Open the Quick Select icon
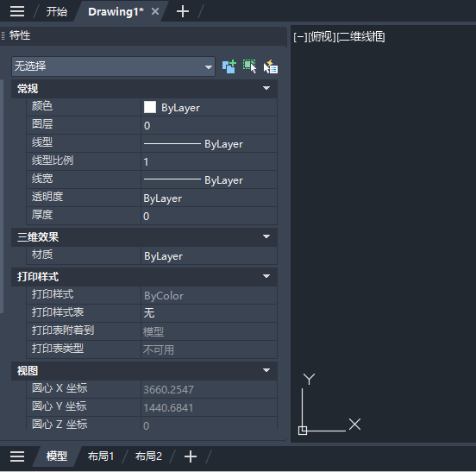The height and width of the screenshot is (472, 476). (x=271, y=66)
